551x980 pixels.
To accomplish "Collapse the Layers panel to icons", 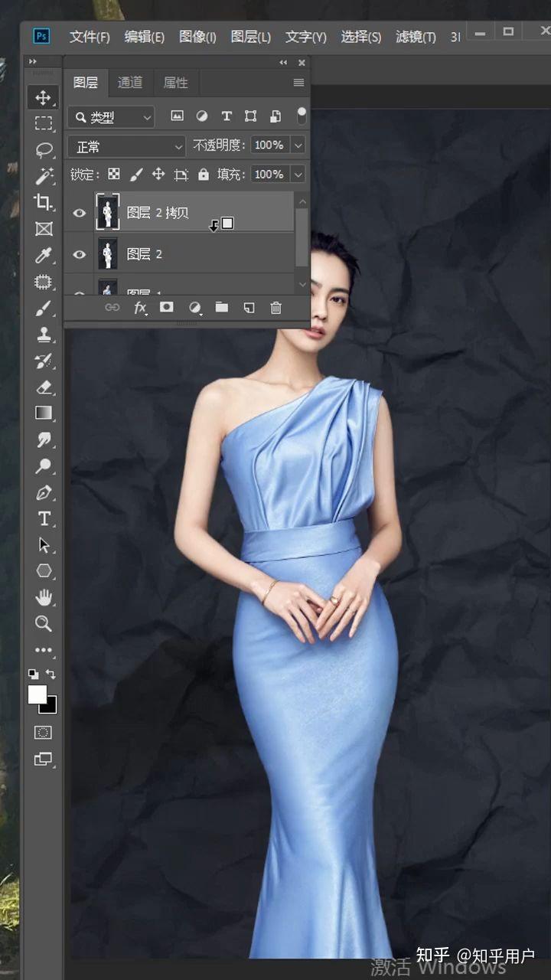I will pos(283,63).
